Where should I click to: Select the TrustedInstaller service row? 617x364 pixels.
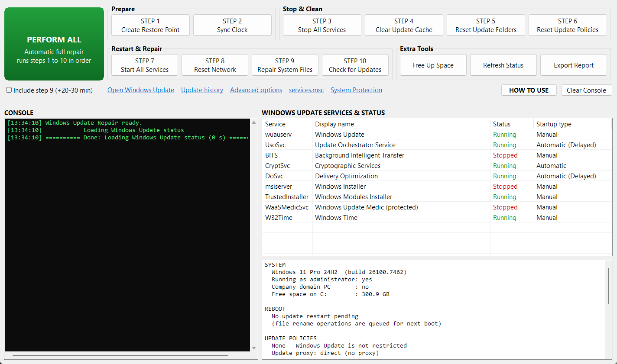point(437,197)
